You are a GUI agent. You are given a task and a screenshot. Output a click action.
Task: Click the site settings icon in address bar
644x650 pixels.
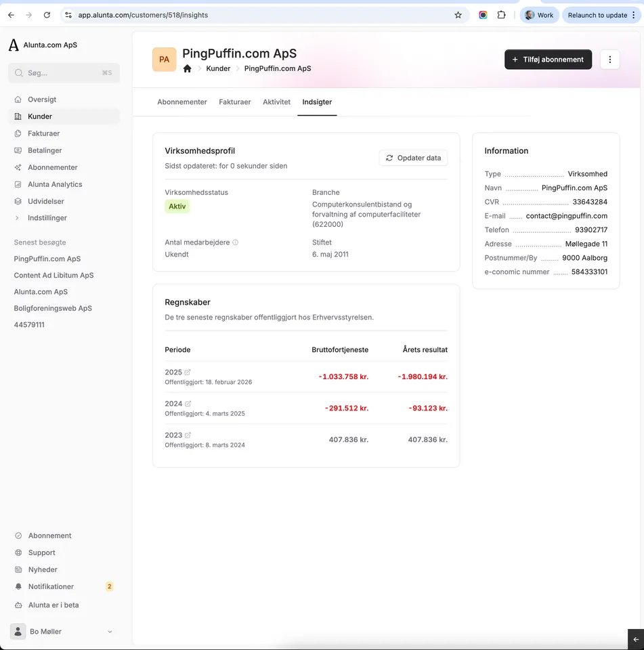tap(68, 15)
